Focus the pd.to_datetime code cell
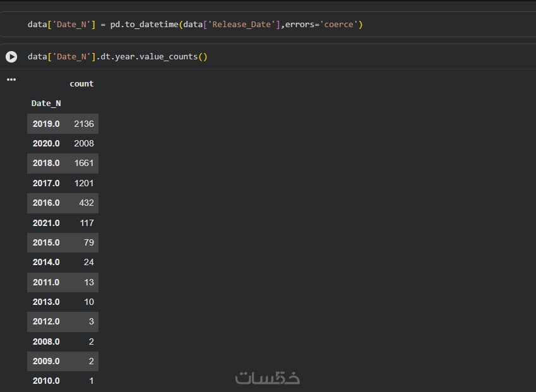 tap(195, 25)
